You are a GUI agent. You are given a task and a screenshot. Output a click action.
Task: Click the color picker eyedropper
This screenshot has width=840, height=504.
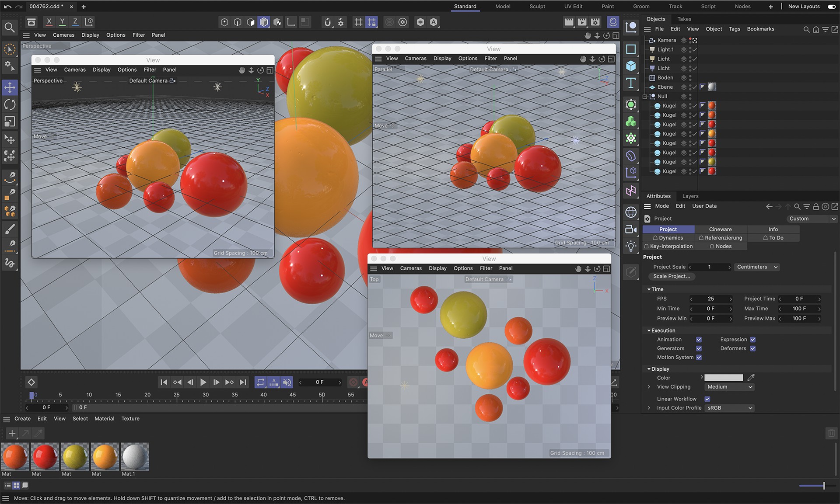[x=751, y=378]
